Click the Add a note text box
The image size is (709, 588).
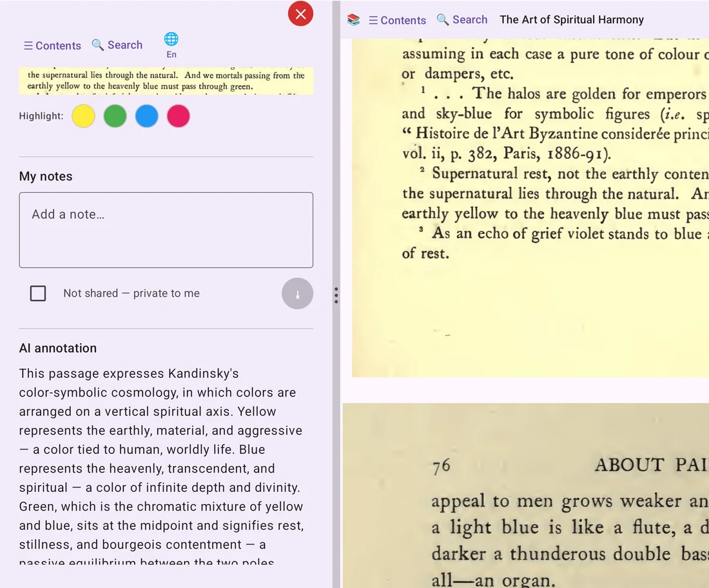pyautogui.click(x=166, y=230)
